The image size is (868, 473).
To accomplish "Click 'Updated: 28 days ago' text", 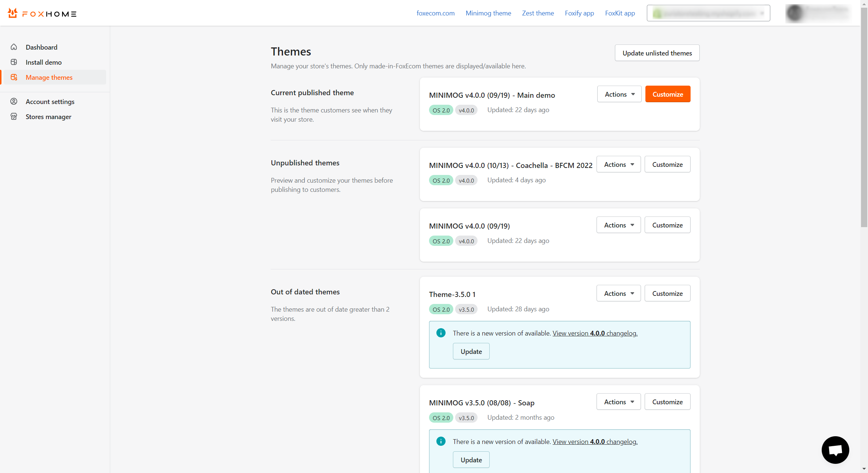I will coord(518,309).
